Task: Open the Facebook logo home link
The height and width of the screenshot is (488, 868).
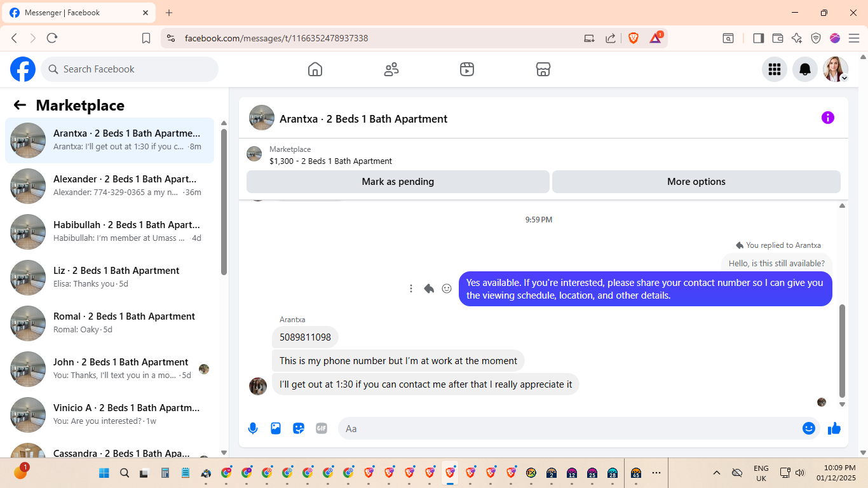Action: (23, 69)
